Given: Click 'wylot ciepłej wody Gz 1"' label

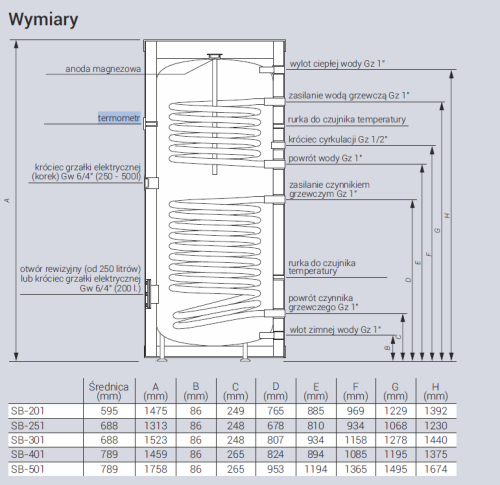Looking at the screenshot, I should click(337, 64).
